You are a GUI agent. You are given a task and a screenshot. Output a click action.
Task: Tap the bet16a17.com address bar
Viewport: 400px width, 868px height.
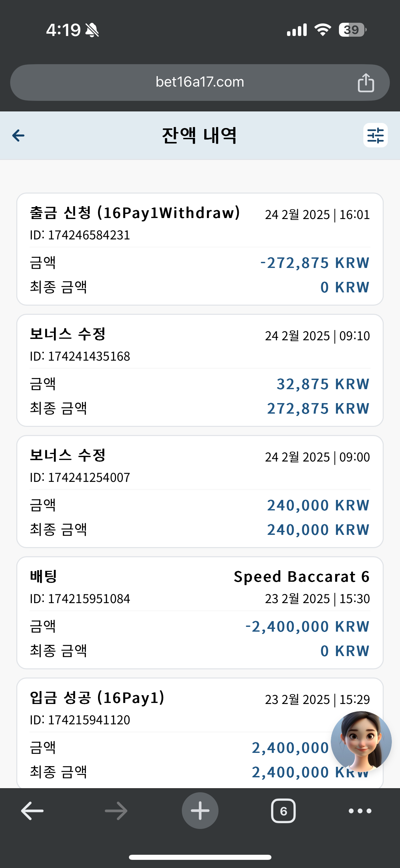tap(200, 83)
